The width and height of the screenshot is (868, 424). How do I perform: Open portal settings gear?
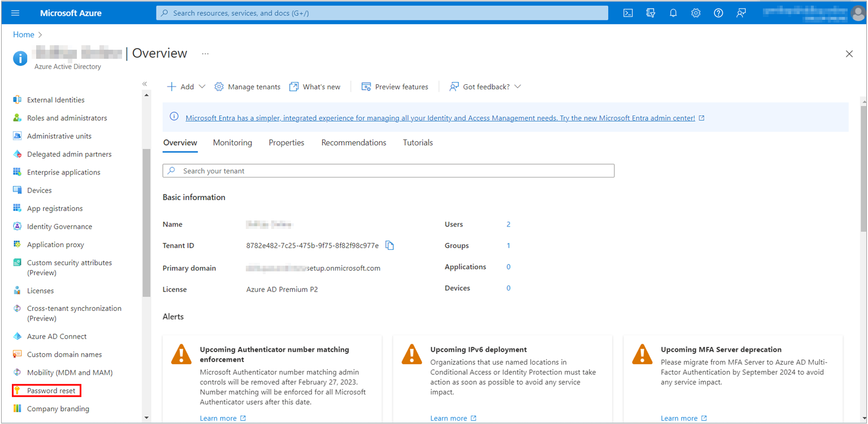pyautogui.click(x=696, y=13)
